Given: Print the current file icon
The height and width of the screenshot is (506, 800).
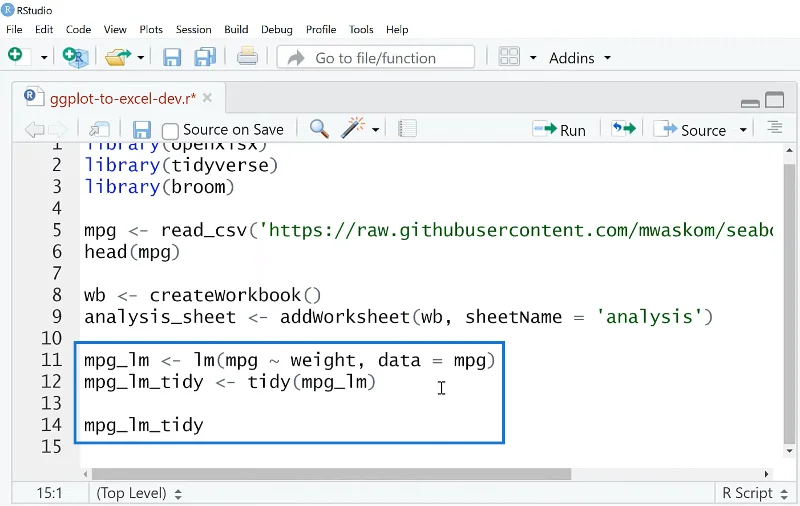Looking at the screenshot, I should pos(247,56).
